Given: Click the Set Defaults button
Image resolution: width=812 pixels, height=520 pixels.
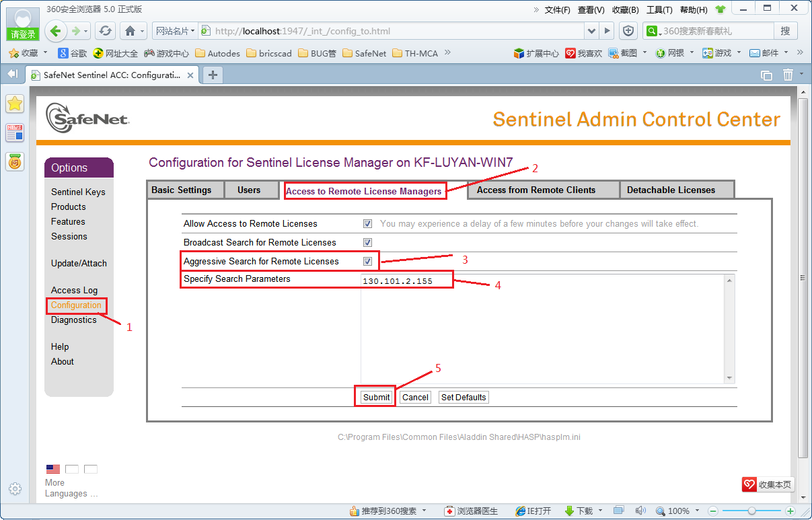Looking at the screenshot, I should pyautogui.click(x=464, y=398).
